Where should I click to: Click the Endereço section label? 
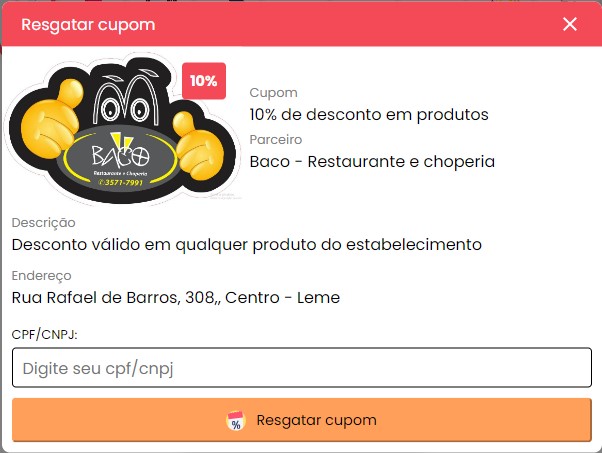41,276
